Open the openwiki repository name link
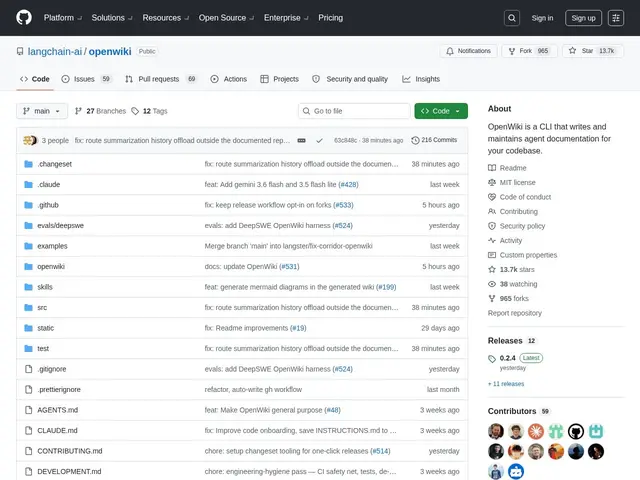The width and height of the screenshot is (640, 480). (x=110, y=51)
